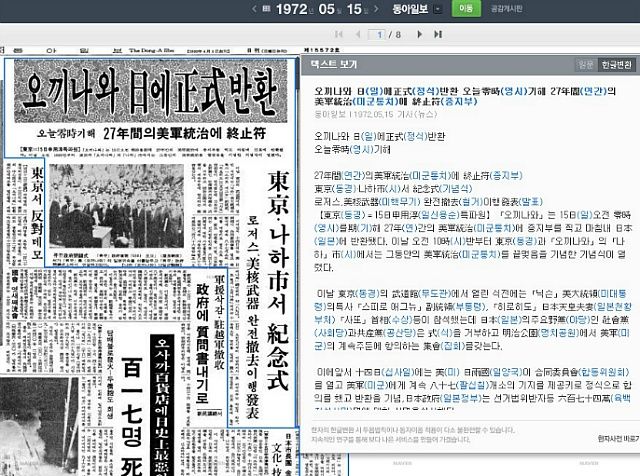Go to the next page
640x476 pixels.
pos(419,34)
